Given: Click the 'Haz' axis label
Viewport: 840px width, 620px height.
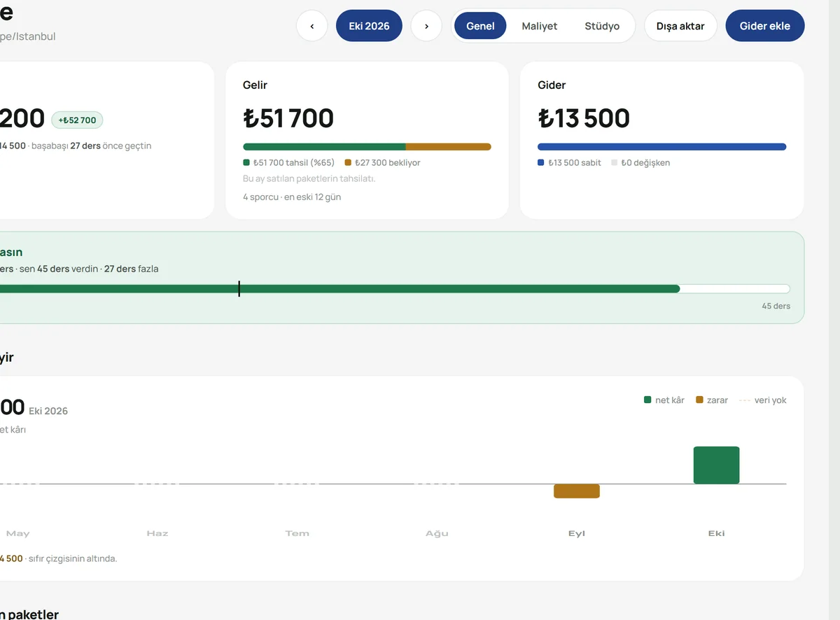Looking at the screenshot, I should tap(157, 533).
